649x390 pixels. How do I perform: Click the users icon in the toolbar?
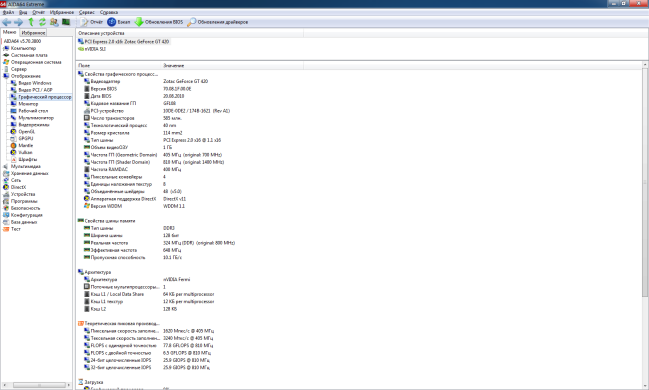click(54, 22)
